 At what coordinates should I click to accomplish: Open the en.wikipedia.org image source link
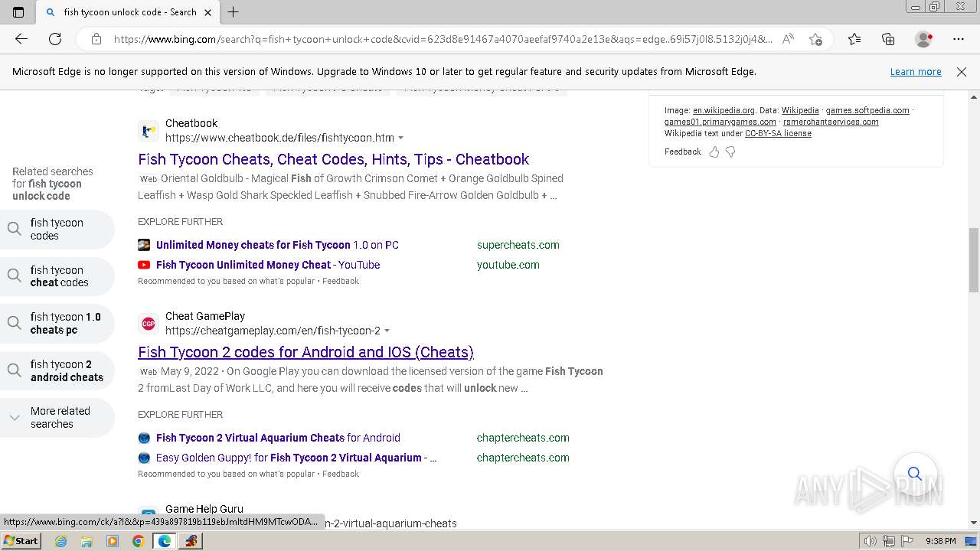click(724, 110)
